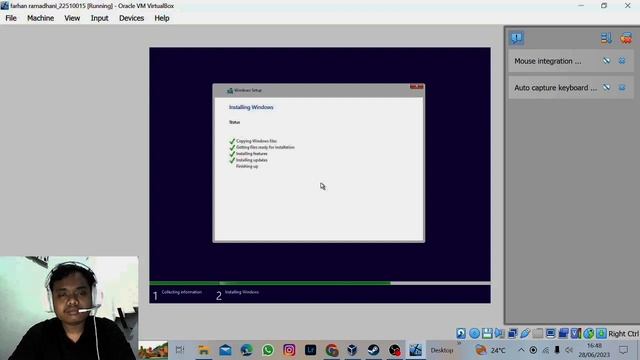This screenshot has height=360, width=640.
Task: Open the Input menu
Action: point(99,18)
